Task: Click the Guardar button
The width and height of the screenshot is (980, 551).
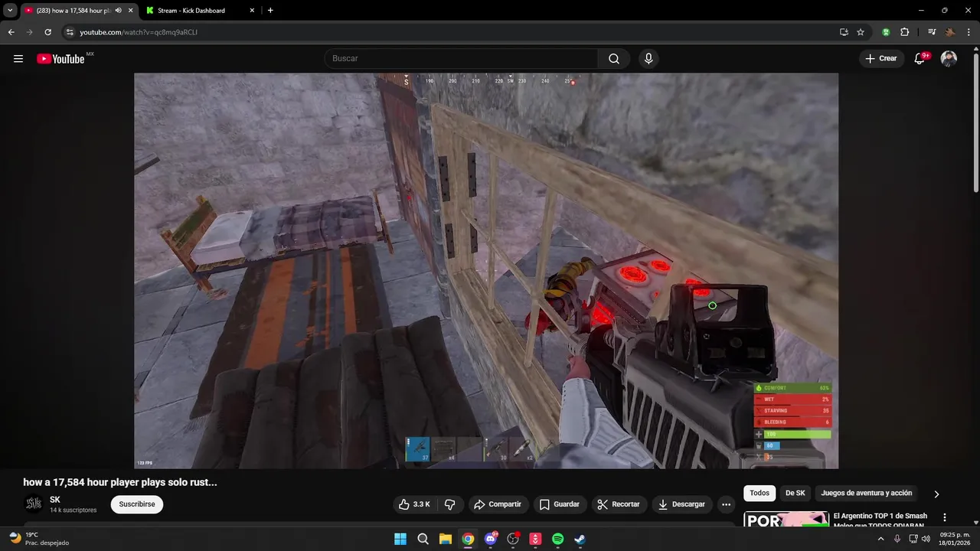Action: coord(560,504)
